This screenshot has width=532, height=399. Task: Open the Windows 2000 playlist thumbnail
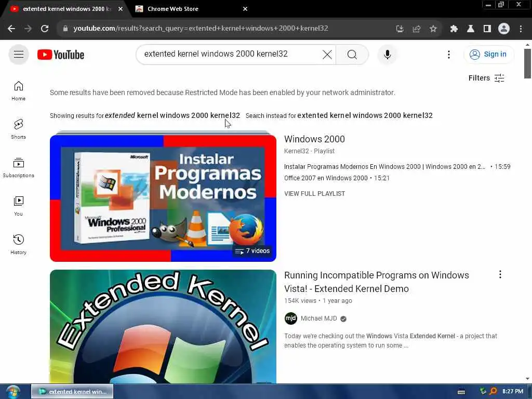click(163, 198)
